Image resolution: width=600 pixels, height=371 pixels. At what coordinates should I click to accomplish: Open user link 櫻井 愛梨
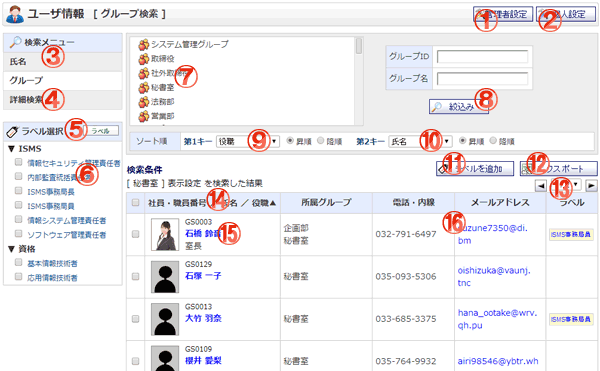pyautogui.click(x=203, y=361)
